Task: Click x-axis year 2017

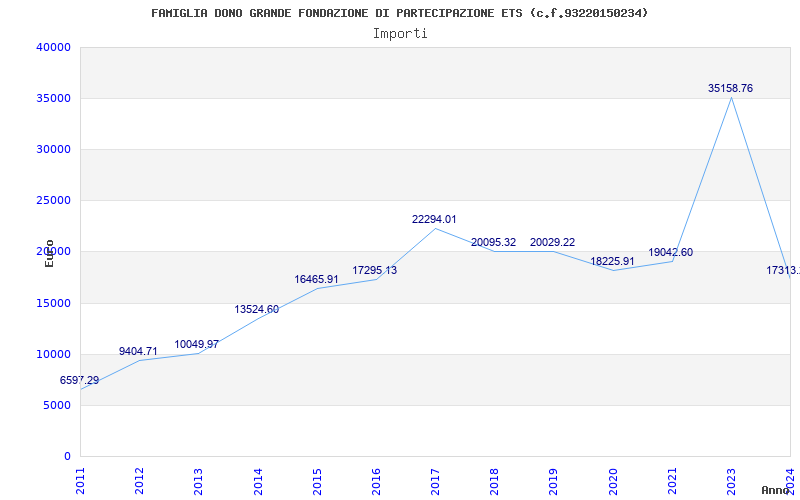Action: coord(436,481)
